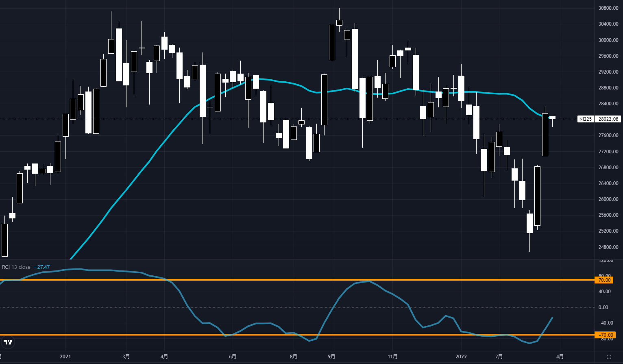Viewport: 623px width, 364px height.
Task: Click the TradingView logo icon
Action: [x=8, y=342]
